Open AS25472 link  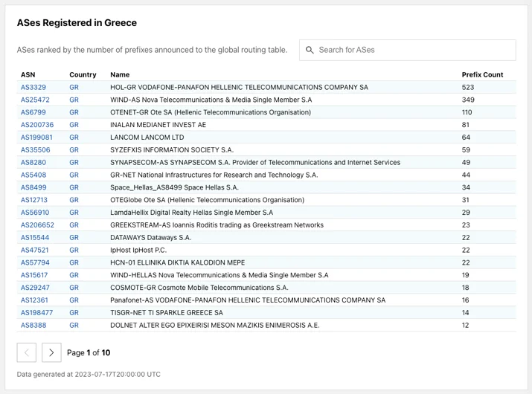(35, 100)
